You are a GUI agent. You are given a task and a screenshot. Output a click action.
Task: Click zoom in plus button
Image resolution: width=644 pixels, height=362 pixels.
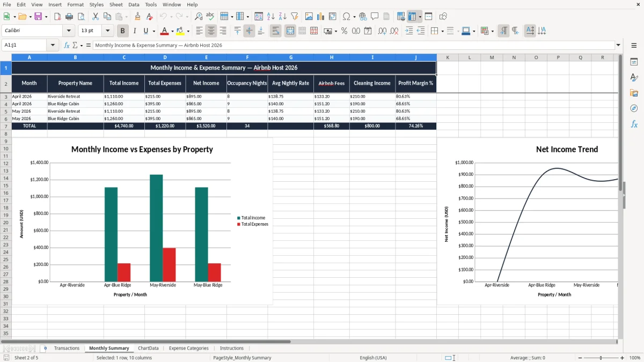tap(623, 358)
